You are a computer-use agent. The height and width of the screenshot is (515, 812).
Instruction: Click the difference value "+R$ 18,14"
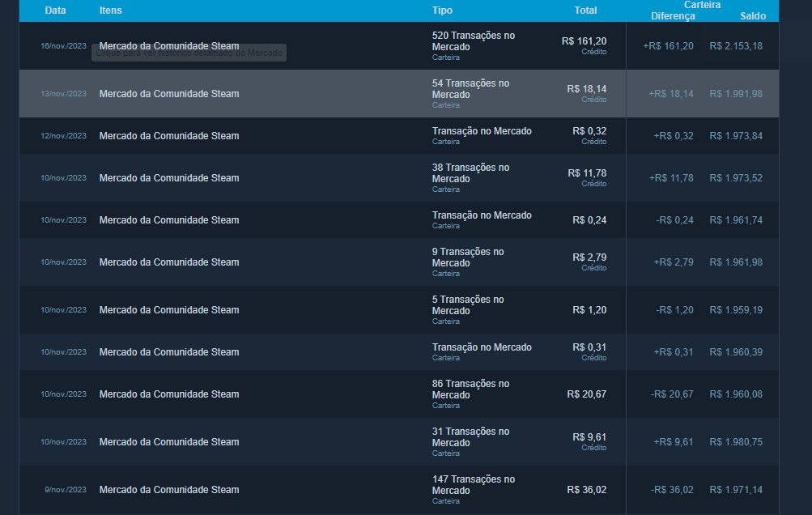[x=670, y=94]
